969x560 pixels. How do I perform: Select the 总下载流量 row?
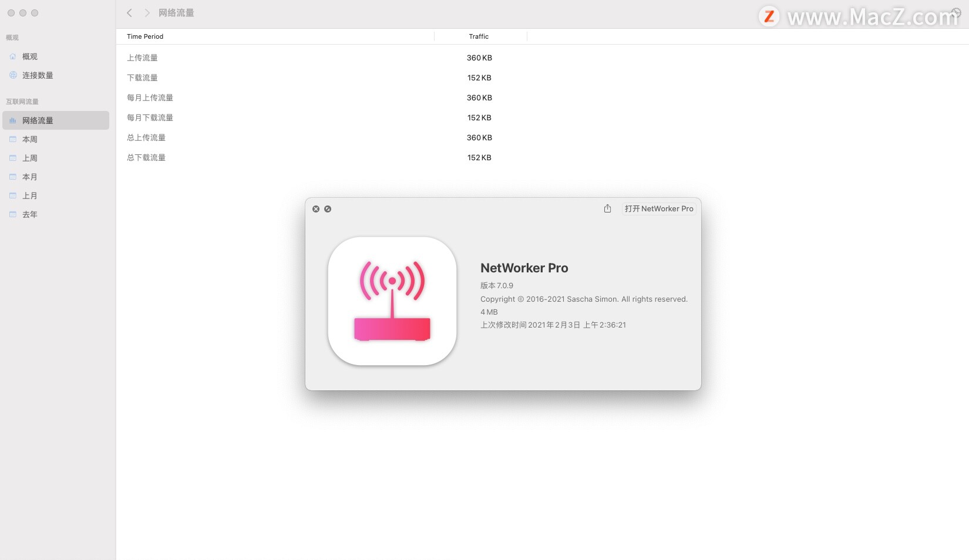click(x=542, y=157)
